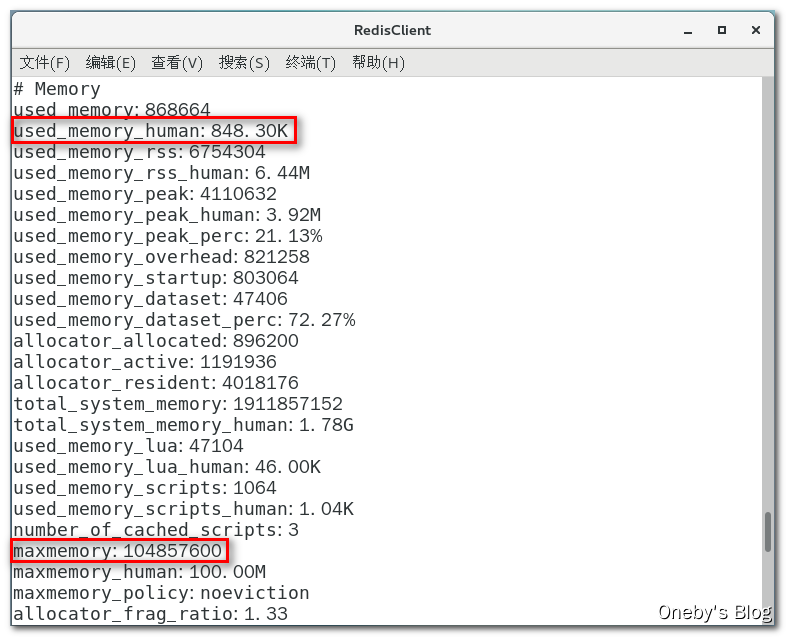The width and height of the screenshot is (786, 637).
Task: Click the used_memory_peak_human: 3.92M line
Action: tap(167, 215)
